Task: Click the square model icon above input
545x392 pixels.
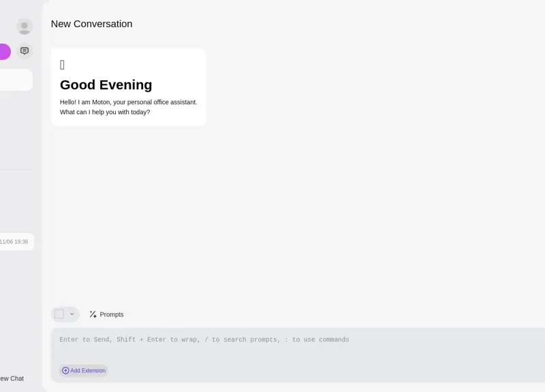Action: coord(59,314)
